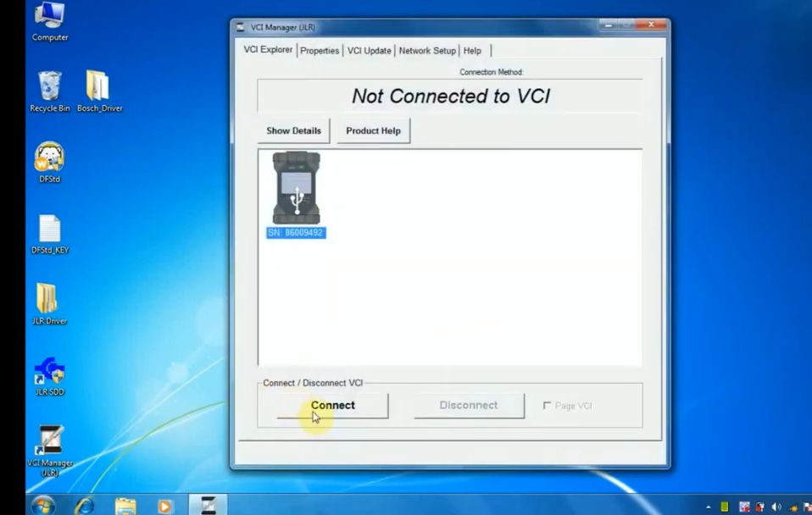Open the Windows Start menu
The height and width of the screenshot is (515, 812).
pyautogui.click(x=43, y=505)
